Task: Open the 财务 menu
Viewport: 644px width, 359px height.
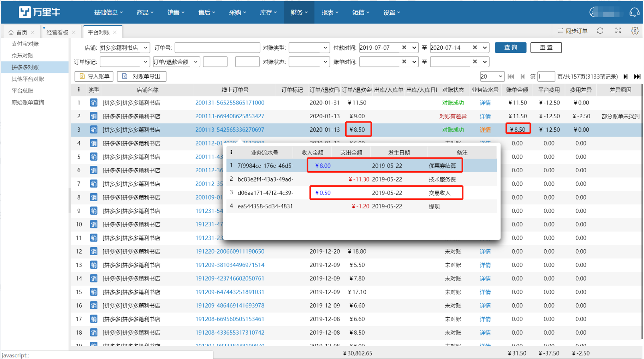Action: (x=299, y=12)
